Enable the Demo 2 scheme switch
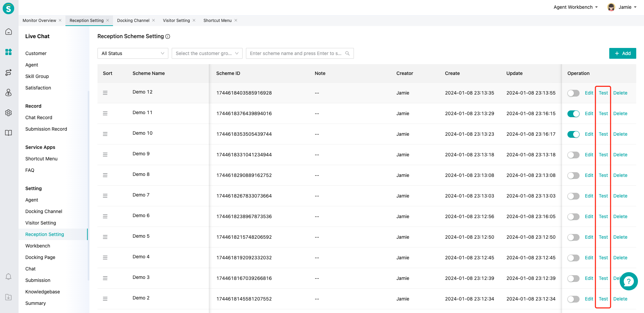This screenshot has width=644, height=313. (x=573, y=299)
